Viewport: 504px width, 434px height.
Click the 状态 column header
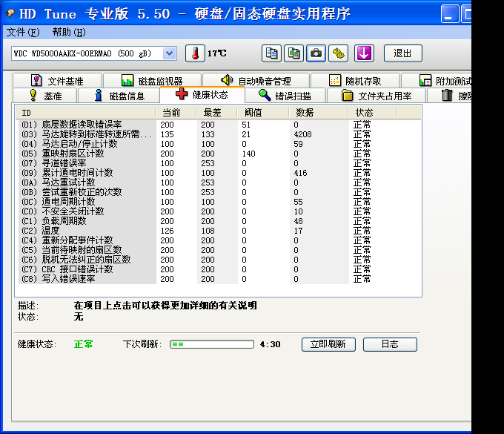[372, 113]
